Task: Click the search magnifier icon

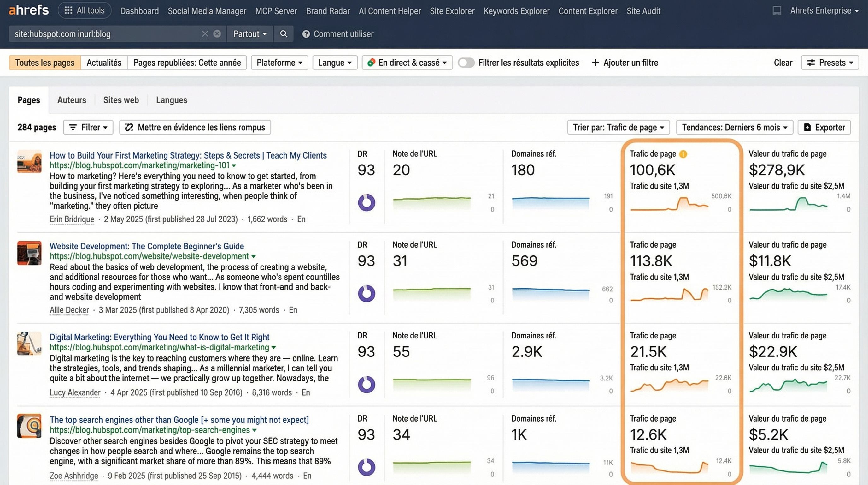Action: [283, 34]
